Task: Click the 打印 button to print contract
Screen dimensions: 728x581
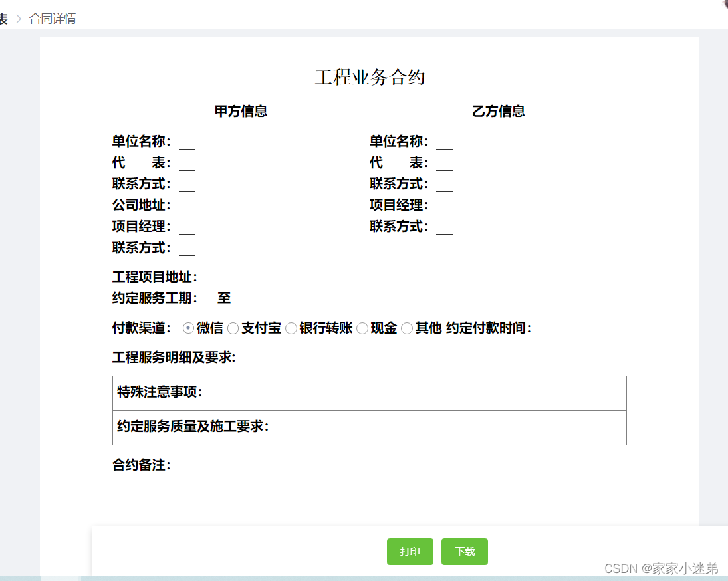Action: [410, 552]
